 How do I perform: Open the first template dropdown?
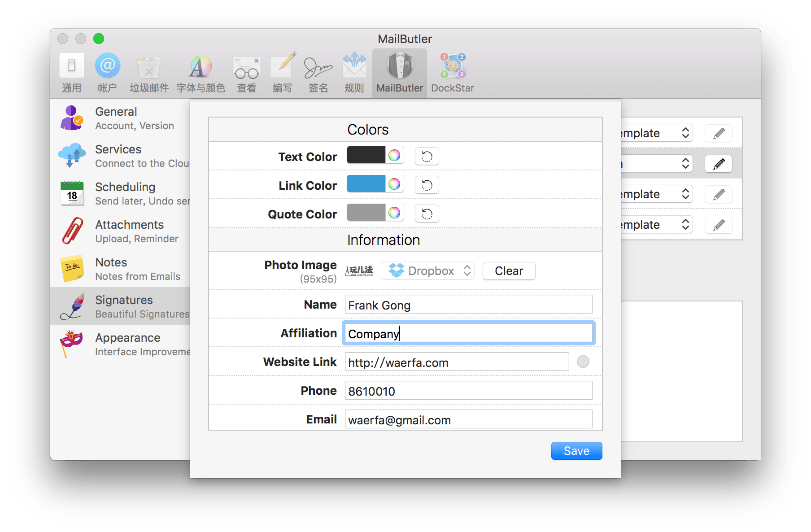[x=657, y=133]
